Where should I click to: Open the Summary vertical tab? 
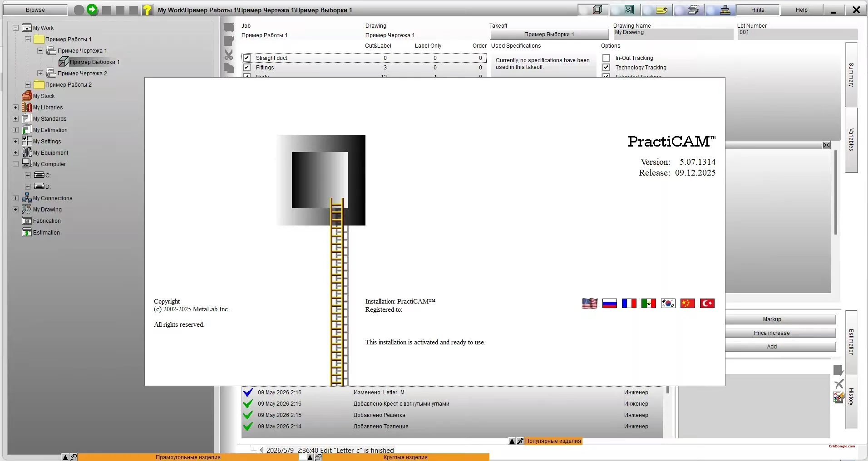(x=851, y=75)
